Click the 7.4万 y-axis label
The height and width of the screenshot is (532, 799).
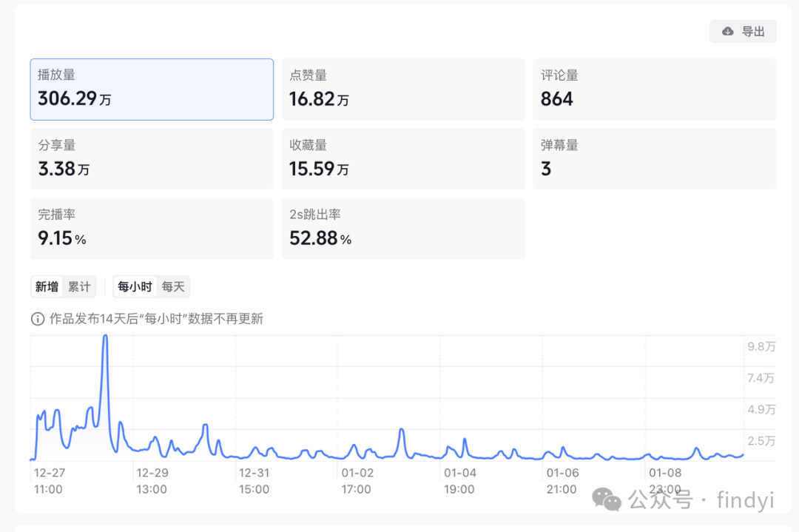[x=761, y=378]
